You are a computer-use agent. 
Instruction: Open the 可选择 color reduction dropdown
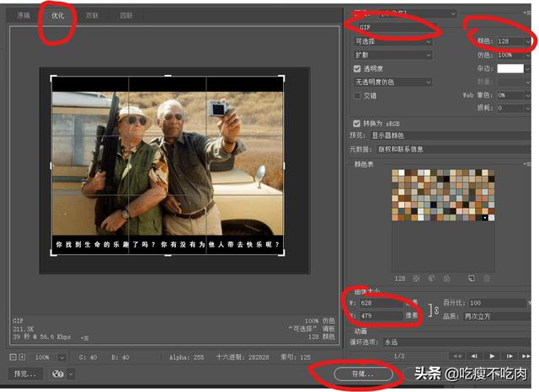tap(393, 41)
